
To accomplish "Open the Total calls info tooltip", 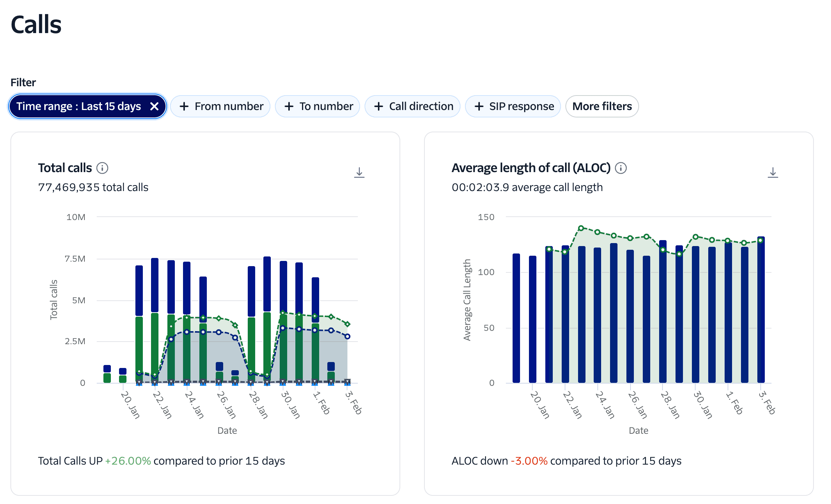I will [103, 168].
